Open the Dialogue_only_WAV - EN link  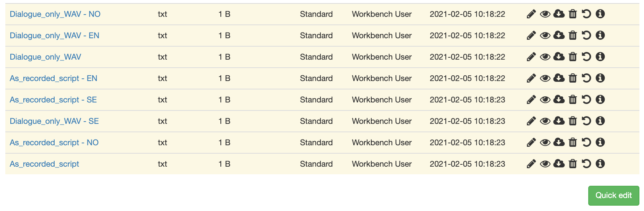[x=54, y=36]
